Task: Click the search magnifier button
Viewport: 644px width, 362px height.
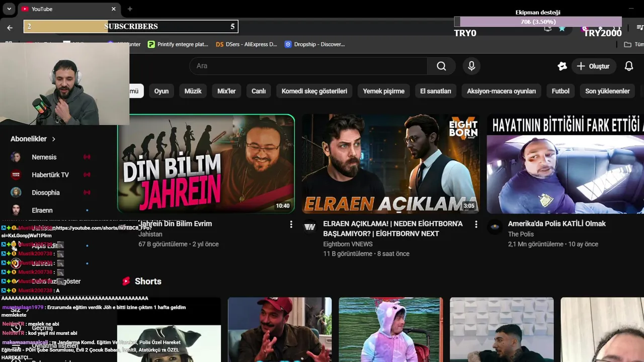Action: (441, 66)
